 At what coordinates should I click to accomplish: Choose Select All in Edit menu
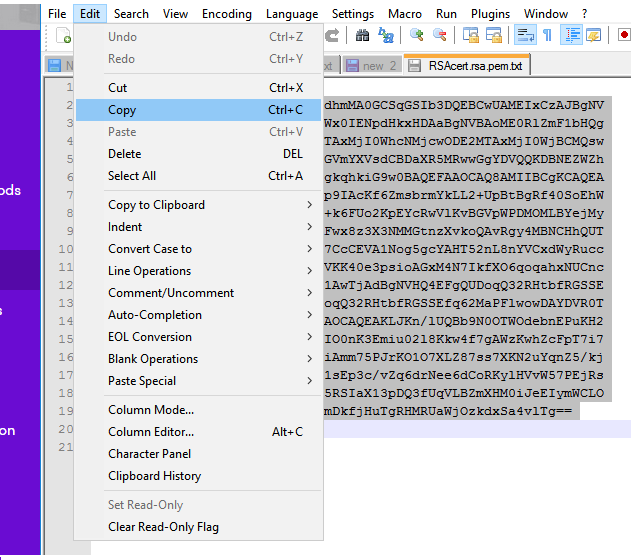pyautogui.click(x=199, y=176)
